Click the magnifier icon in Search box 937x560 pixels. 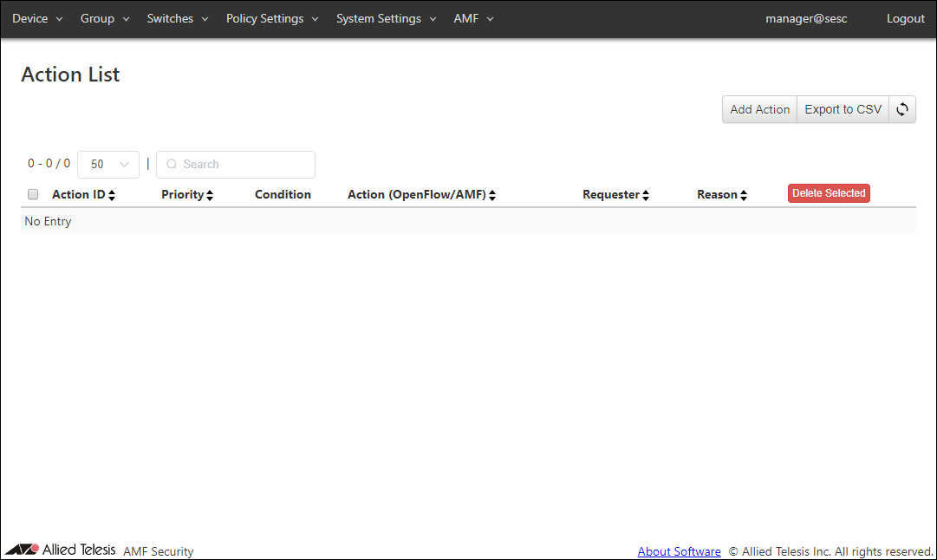pos(172,165)
